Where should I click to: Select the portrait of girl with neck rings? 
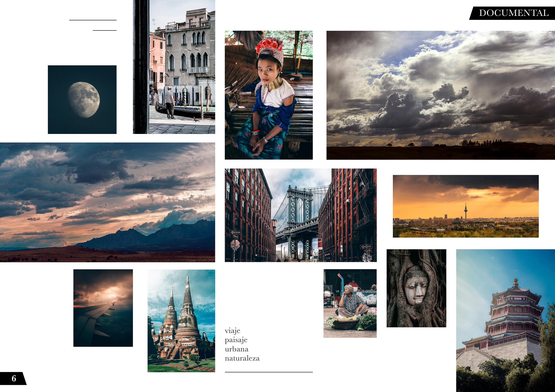[x=269, y=95]
